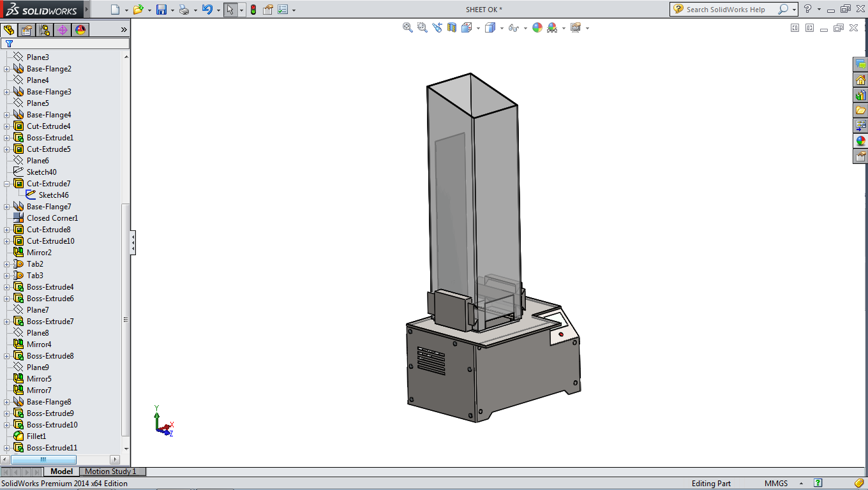Click the Print icon

[x=184, y=10]
